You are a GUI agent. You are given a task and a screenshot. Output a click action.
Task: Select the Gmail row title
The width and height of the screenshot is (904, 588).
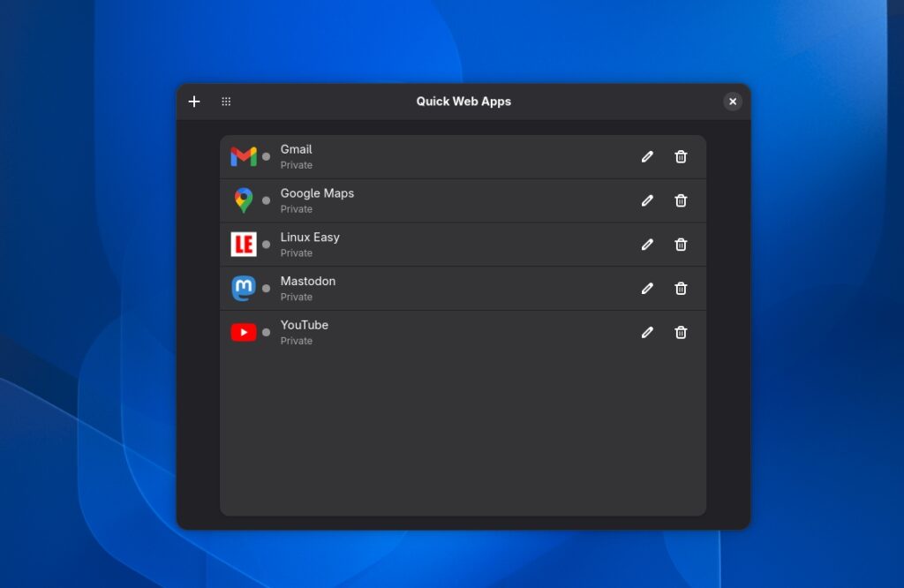[297, 149]
